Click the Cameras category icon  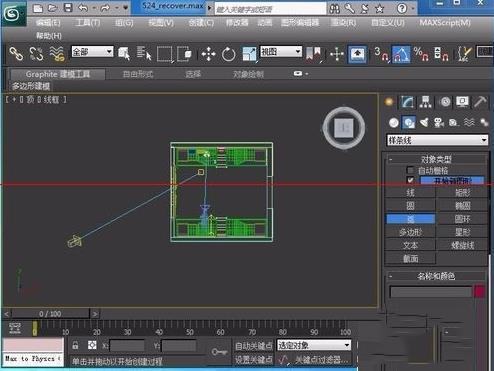[x=439, y=123]
